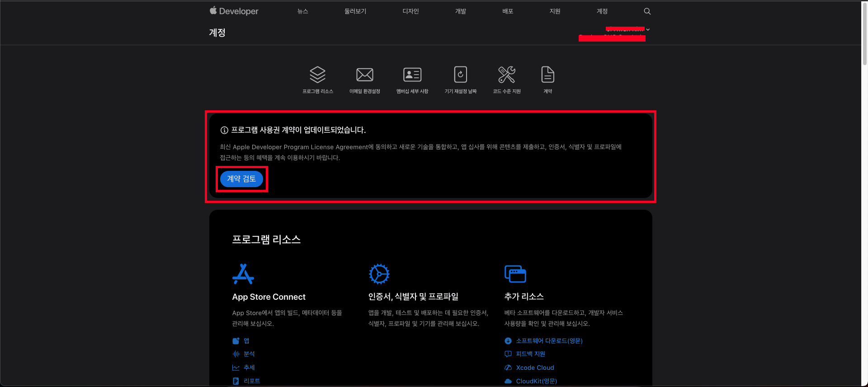868x387 pixels.
Task: Open the 피드백 지원 link
Action: pyautogui.click(x=531, y=354)
